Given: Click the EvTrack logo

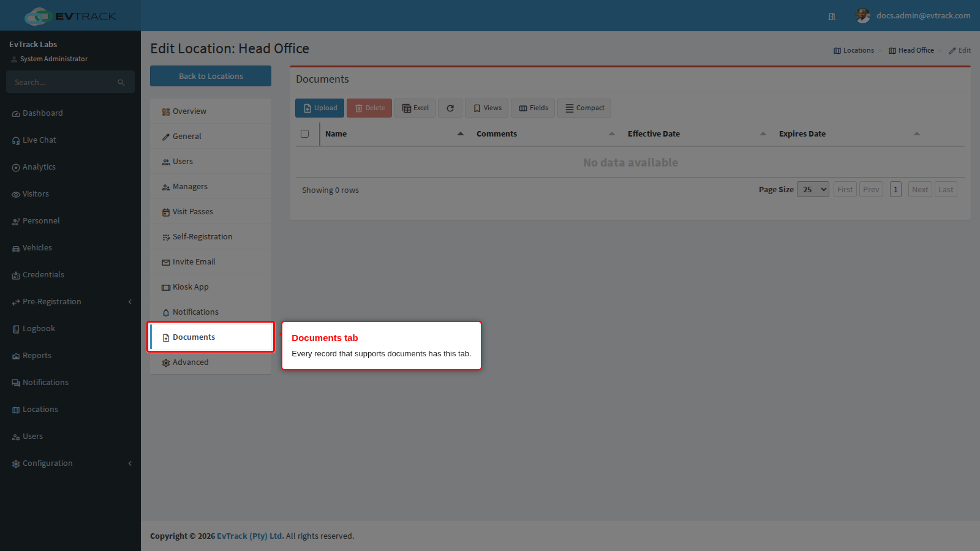Looking at the screenshot, I should coord(70,16).
